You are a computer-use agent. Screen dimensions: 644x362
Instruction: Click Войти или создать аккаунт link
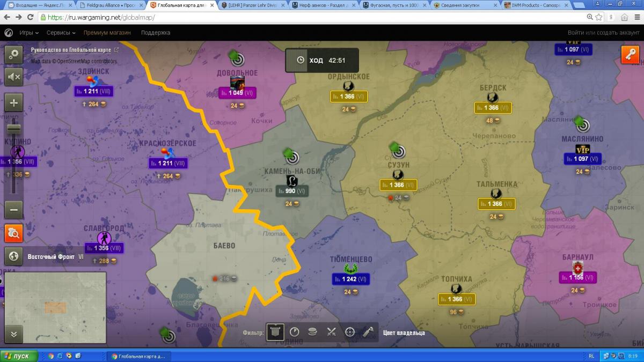(604, 33)
